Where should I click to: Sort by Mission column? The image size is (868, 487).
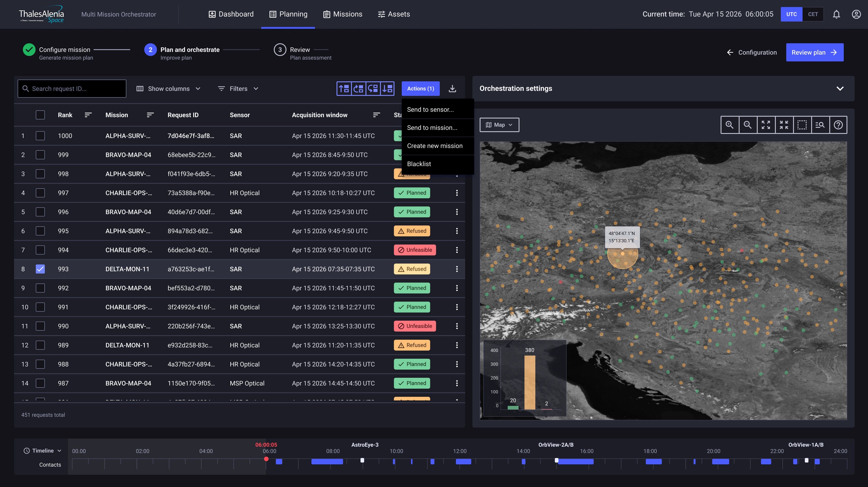(x=150, y=115)
